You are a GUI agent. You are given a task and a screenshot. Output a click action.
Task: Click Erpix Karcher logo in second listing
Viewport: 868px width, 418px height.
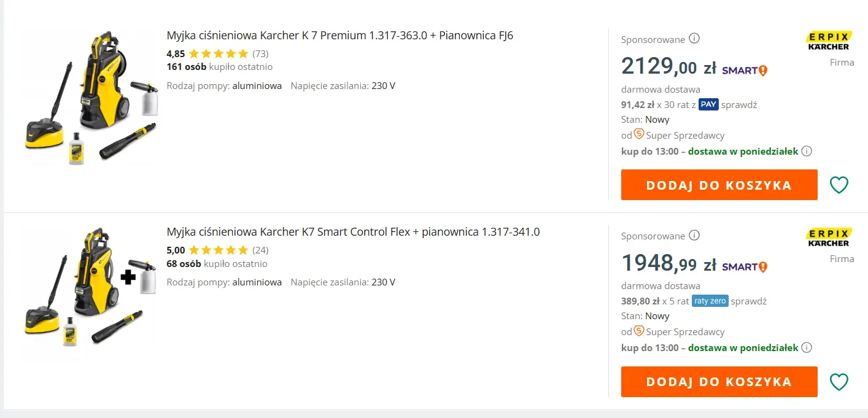(828, 238)
